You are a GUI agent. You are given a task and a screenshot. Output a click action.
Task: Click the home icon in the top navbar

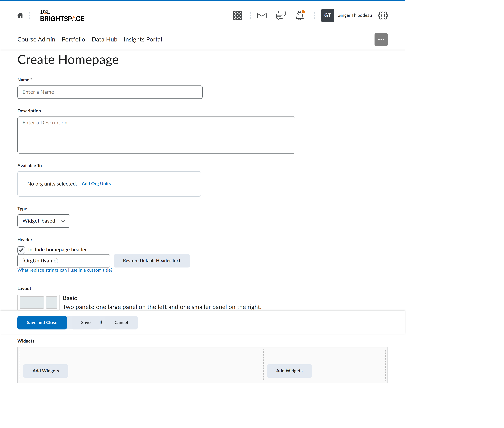coord(20,15)
